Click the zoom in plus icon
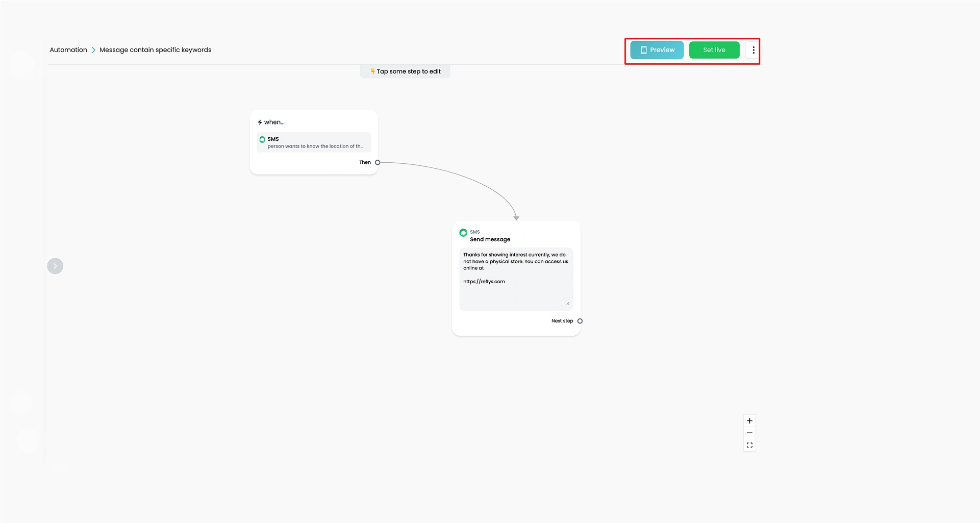This screenshot has width=980, height=523. [x=749, y=421]
